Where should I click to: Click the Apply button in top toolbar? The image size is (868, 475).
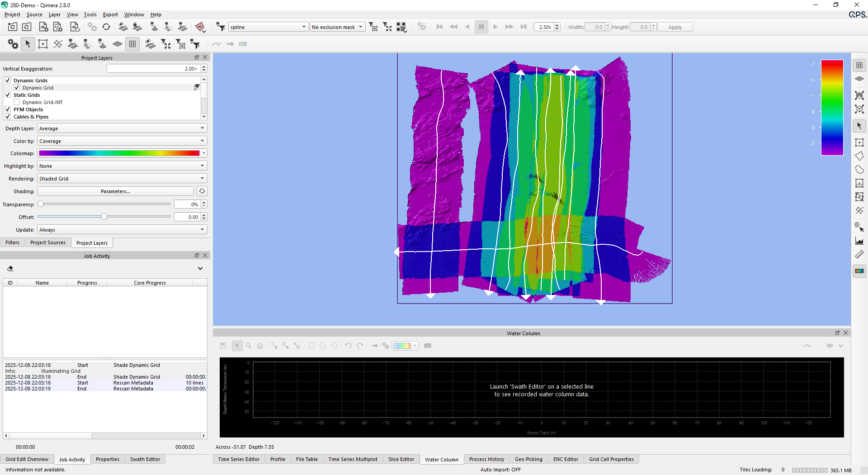click(675, 27)
